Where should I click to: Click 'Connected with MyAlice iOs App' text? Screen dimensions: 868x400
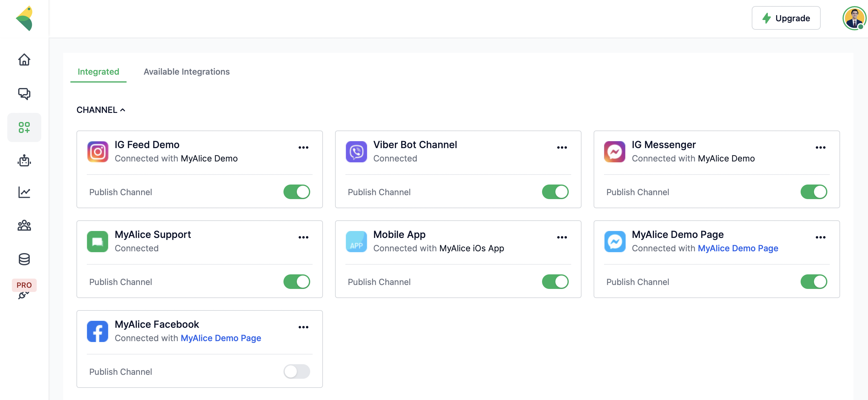[x=439, y=248]
